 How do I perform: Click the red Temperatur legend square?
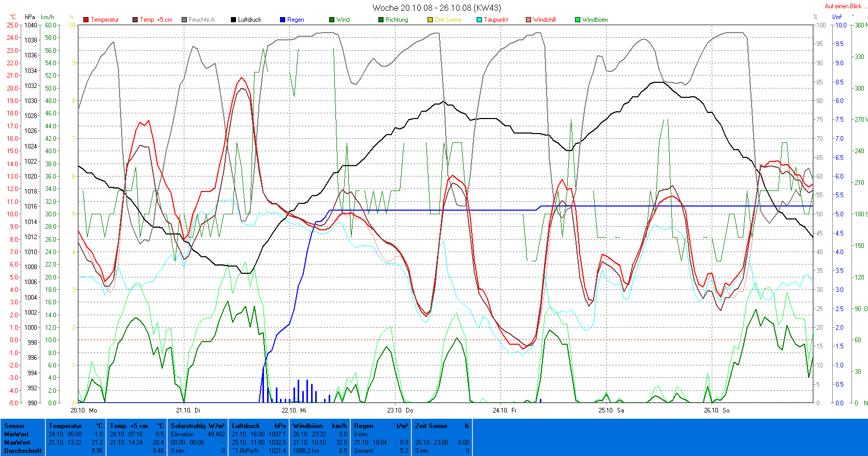[x=86, y=20]
